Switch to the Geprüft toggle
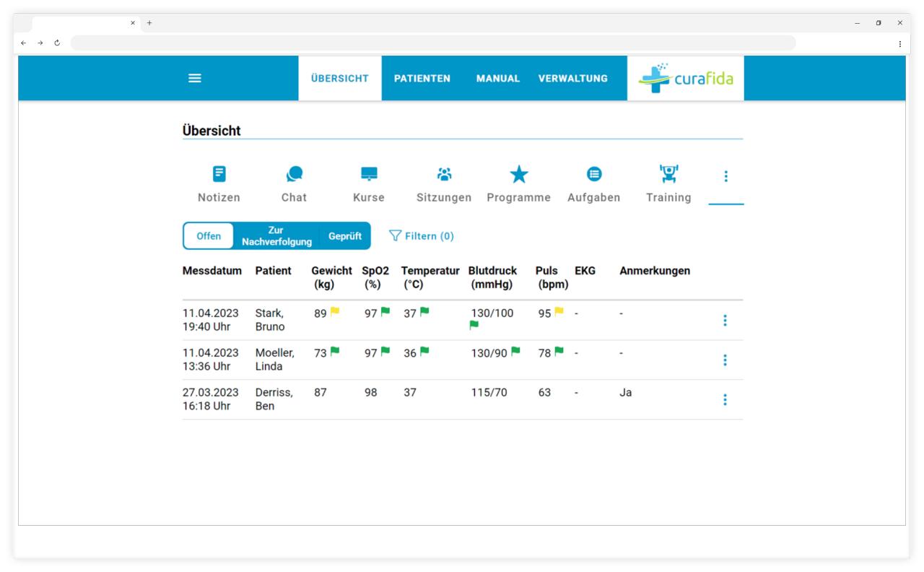Viewport: 924px width, 572px height. 345,236
